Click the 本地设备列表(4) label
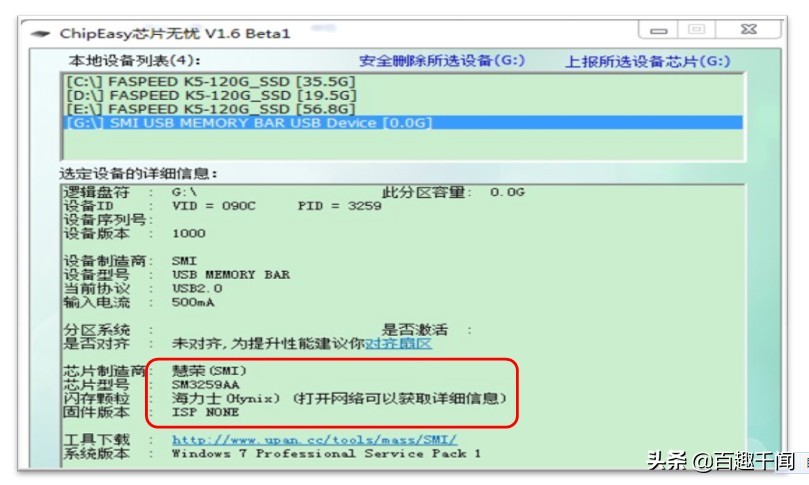The image size is (809, 485). (135, 60)
